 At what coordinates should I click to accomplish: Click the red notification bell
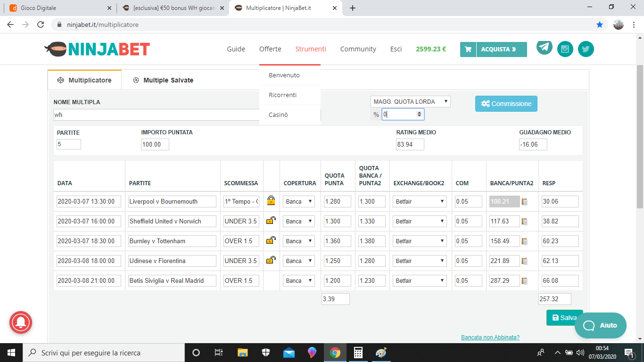[21, 323]
